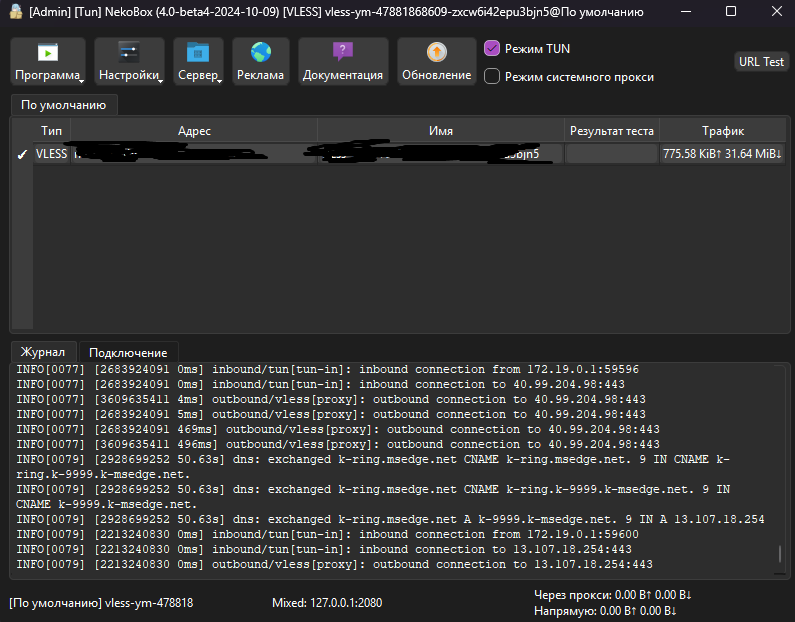Click the log scrollbar thumb
Screen dimensions: 795x622
click(x=780, y=554)
